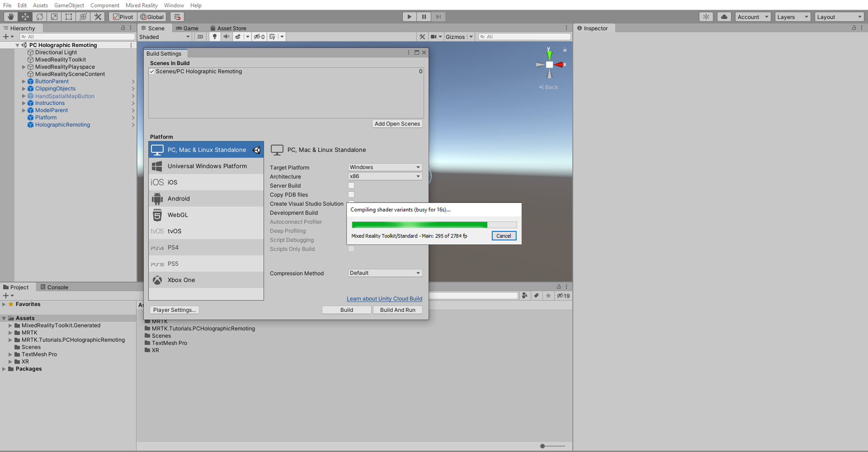Image resolution: width=868 pixels, height=452 pixels.
Task: Select the Universal Windows Platform entry
Action: coord(207,166)
